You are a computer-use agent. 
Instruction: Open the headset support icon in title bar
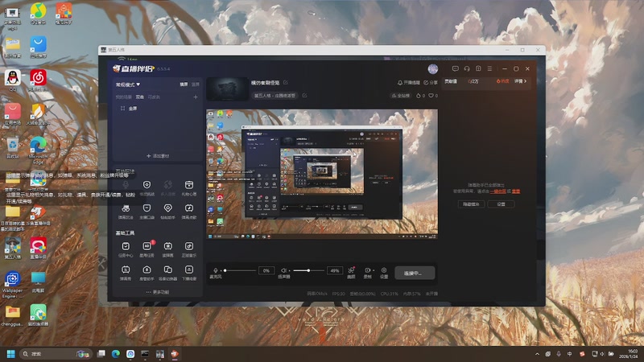click(x=467, y=69)
